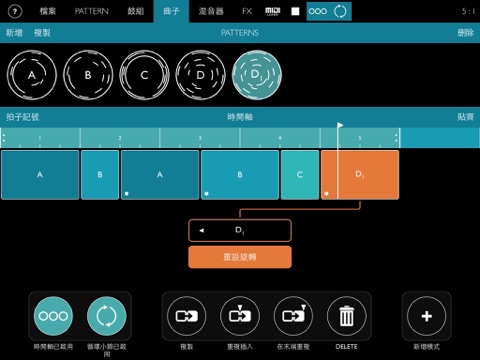Stop playback with the square button
Image resolution: width=480 pixels, height=360 pixels.
pyautogui.click(x=295, y=12)
